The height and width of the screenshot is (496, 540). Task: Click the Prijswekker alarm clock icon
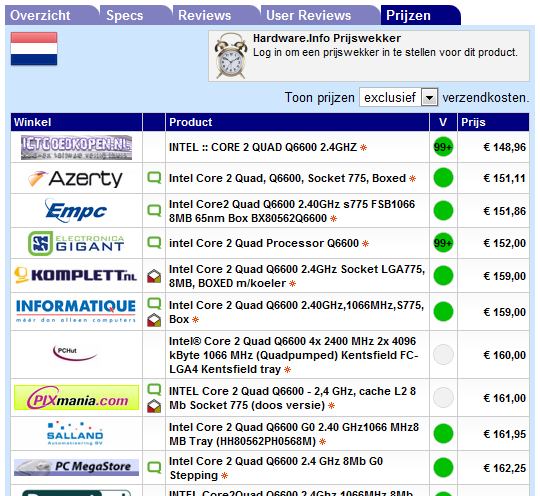pos(230,56)
